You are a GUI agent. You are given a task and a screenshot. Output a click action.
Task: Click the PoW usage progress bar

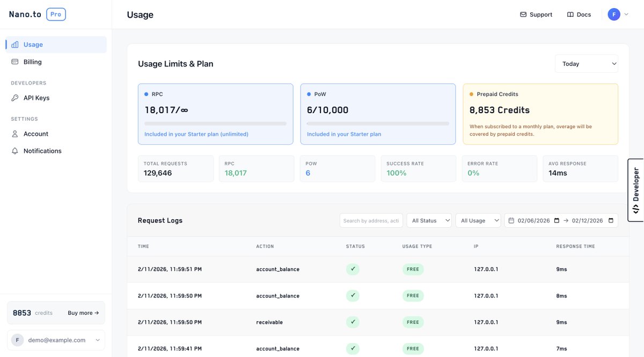(x=378, y=124)
